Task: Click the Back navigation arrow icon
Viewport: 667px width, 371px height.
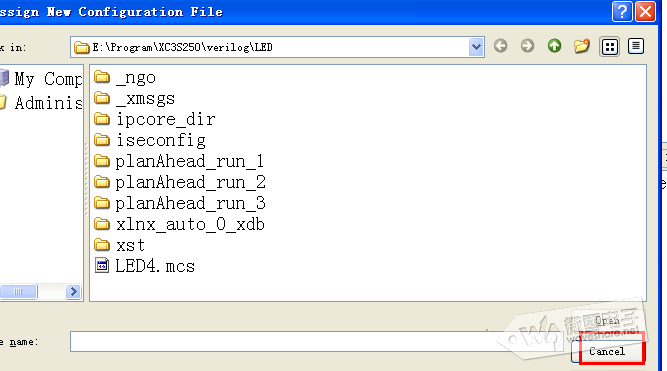Action: tap(501, 46)
